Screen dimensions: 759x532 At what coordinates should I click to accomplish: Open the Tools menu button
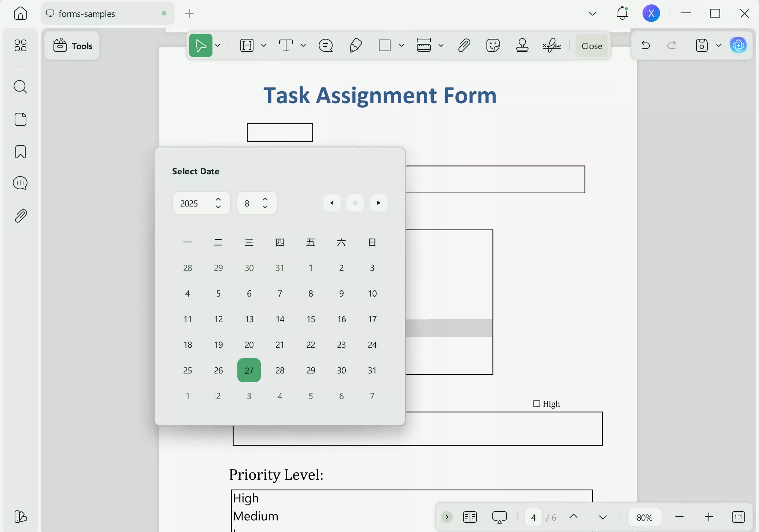(x=73, y=46)
